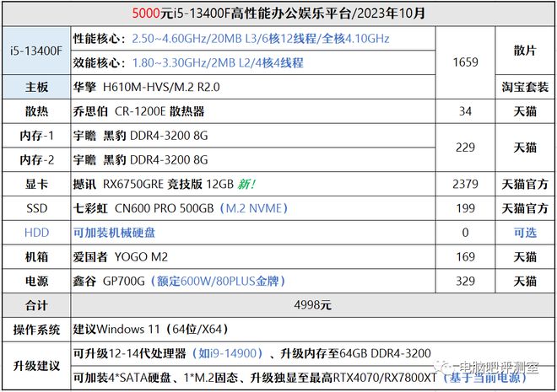Click '天猫' in the memory rows

[525, 148]
